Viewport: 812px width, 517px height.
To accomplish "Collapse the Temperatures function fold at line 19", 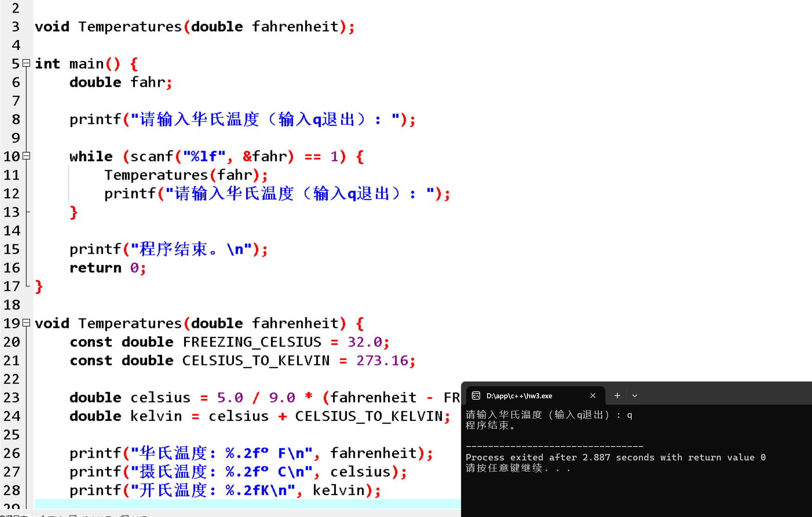I will (25, 323).
